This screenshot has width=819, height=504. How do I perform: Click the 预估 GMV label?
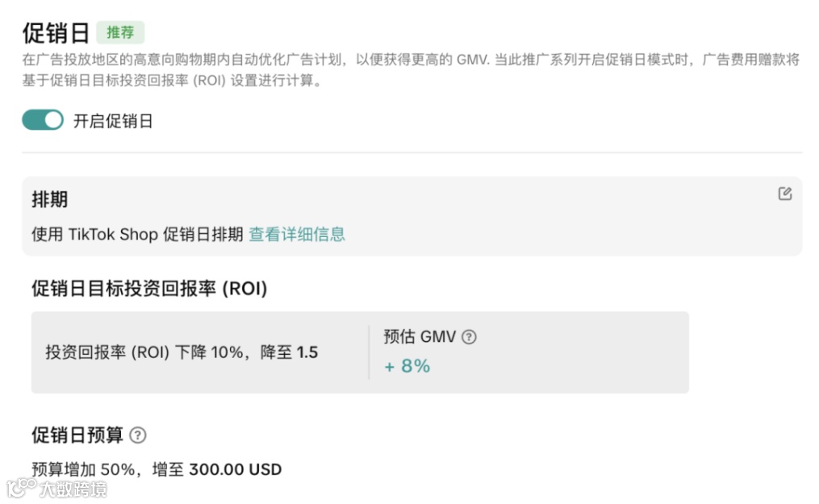[x=420, y=337]
